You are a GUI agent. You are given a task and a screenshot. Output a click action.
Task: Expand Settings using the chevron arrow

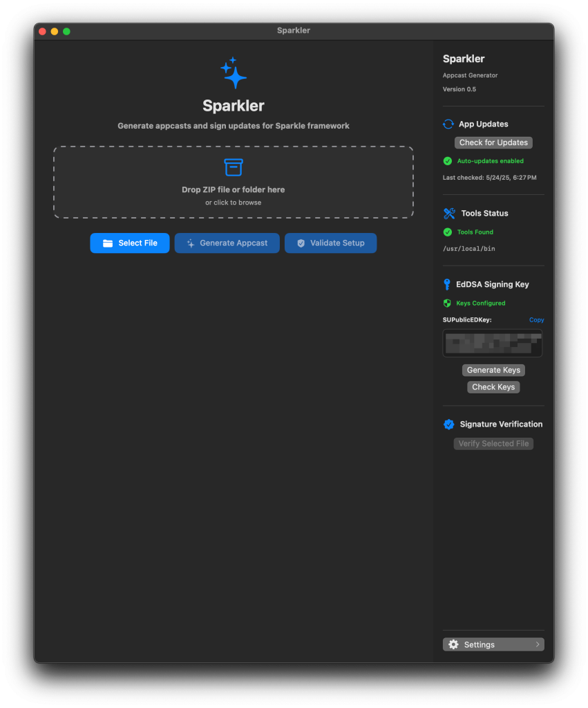point(538,645)
